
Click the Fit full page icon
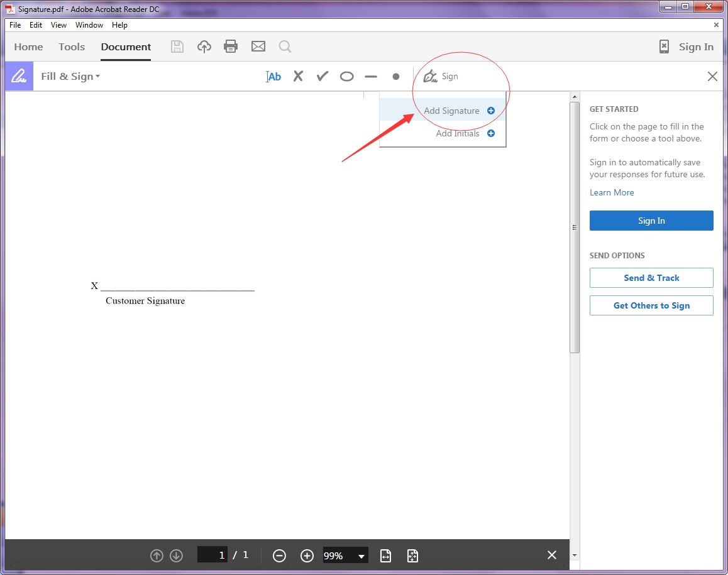tap(412, 556)
